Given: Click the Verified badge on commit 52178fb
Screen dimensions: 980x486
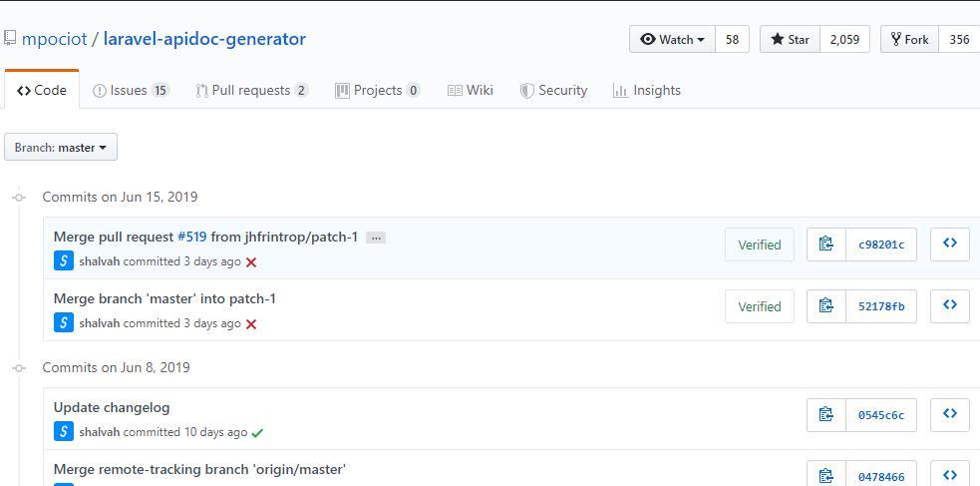Looking at the screenshot, I should click(x=759, y=306).
